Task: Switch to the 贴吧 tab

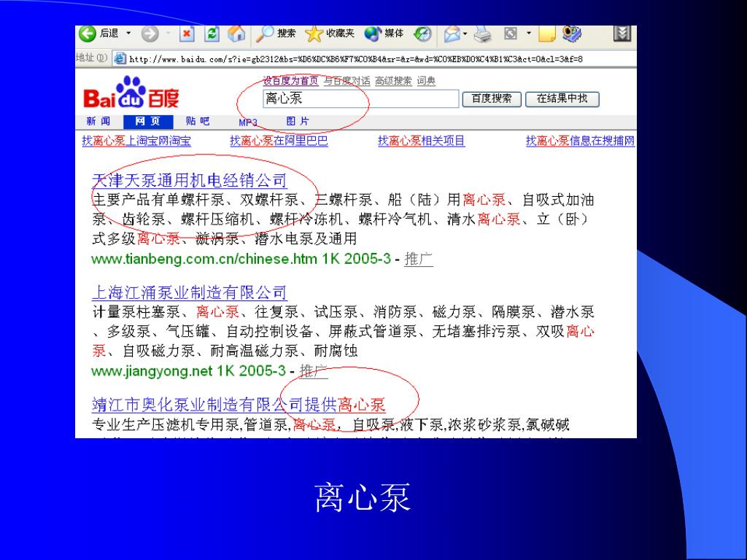Action: [x=198, y=122]
